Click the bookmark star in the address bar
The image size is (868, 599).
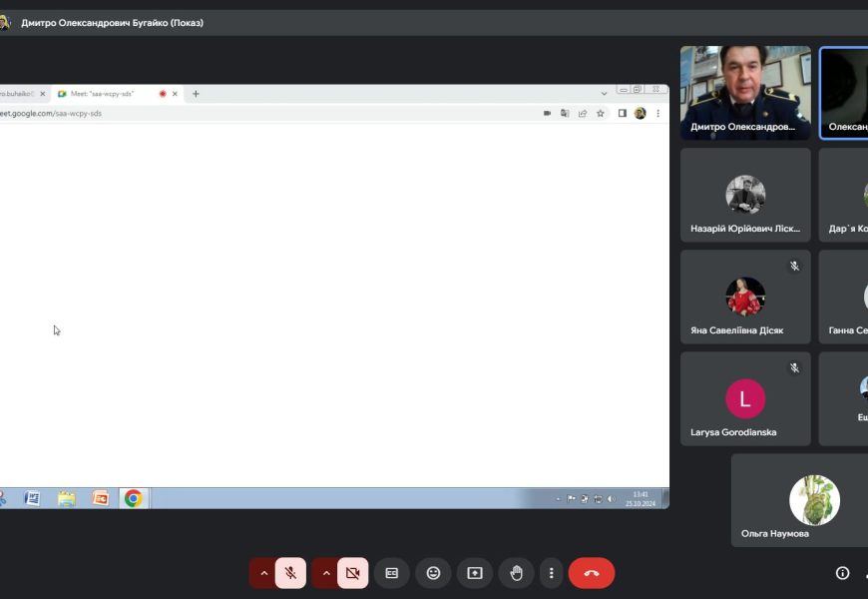tap(601, 114)
